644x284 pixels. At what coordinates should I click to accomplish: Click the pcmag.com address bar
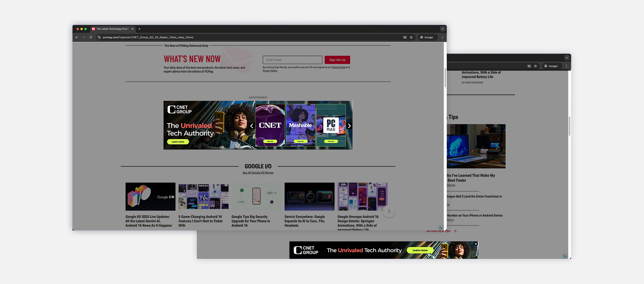(248, 38)
